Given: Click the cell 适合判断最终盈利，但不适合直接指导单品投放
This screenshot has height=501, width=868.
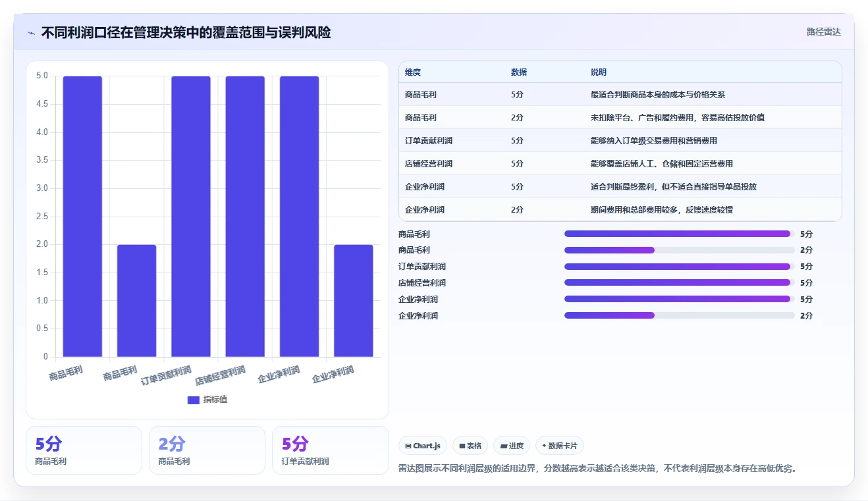Looking at the screenshot, I should point(674,187).
